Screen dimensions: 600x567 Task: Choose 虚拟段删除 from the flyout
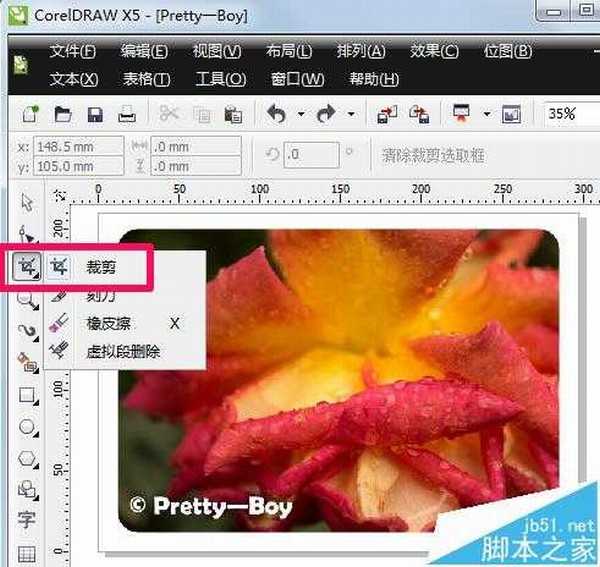coord(123,350)
